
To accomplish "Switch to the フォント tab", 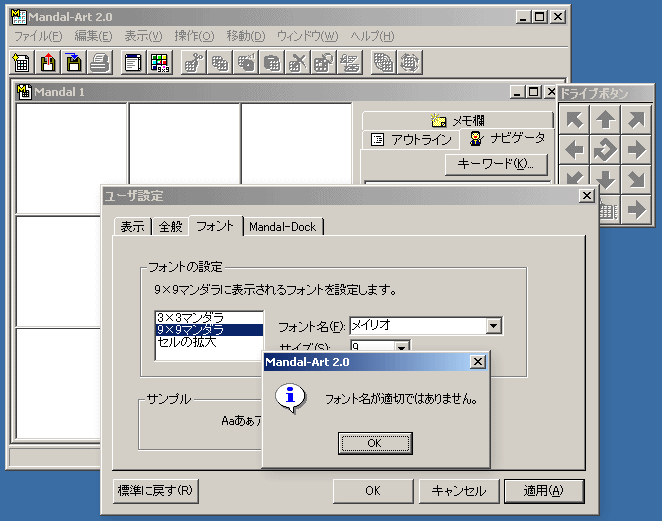I will [215, 226].
